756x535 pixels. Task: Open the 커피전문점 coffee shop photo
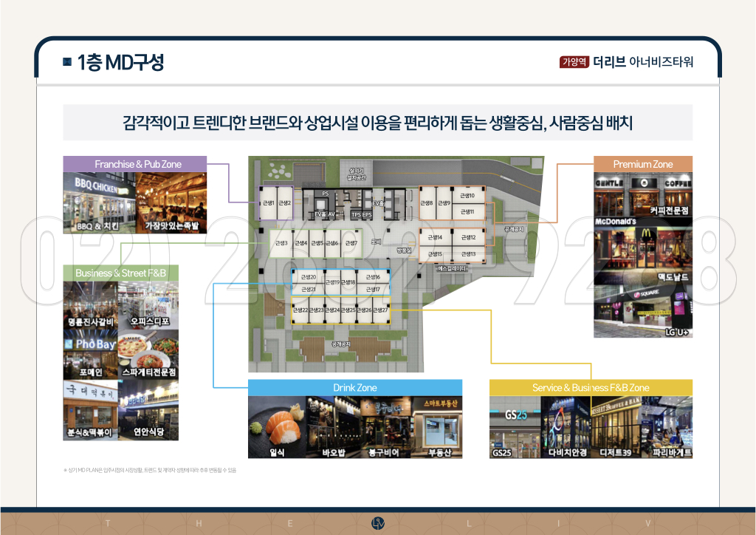click(643, 194)
